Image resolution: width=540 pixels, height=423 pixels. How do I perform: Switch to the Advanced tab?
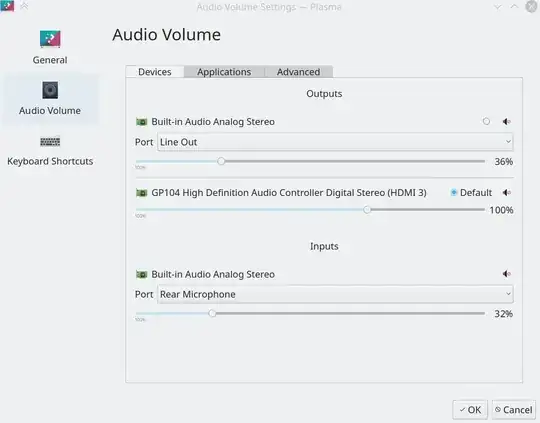(x=299, y=72)
